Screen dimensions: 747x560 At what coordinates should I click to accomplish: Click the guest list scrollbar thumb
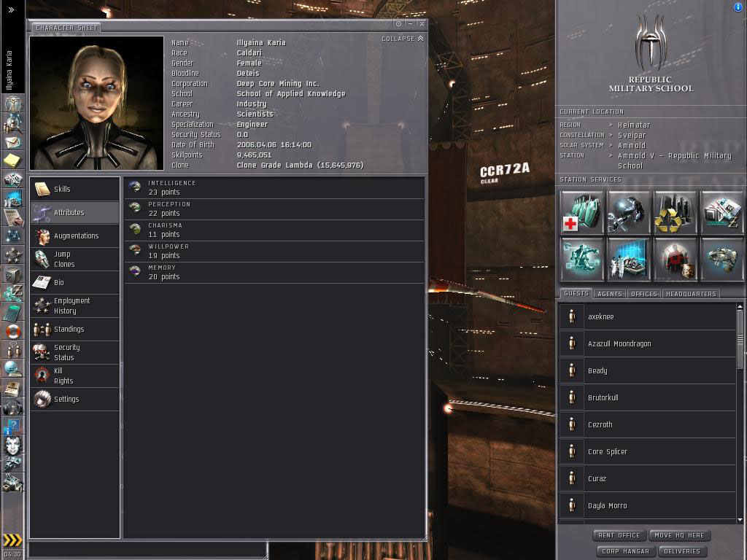coord(740,339)
